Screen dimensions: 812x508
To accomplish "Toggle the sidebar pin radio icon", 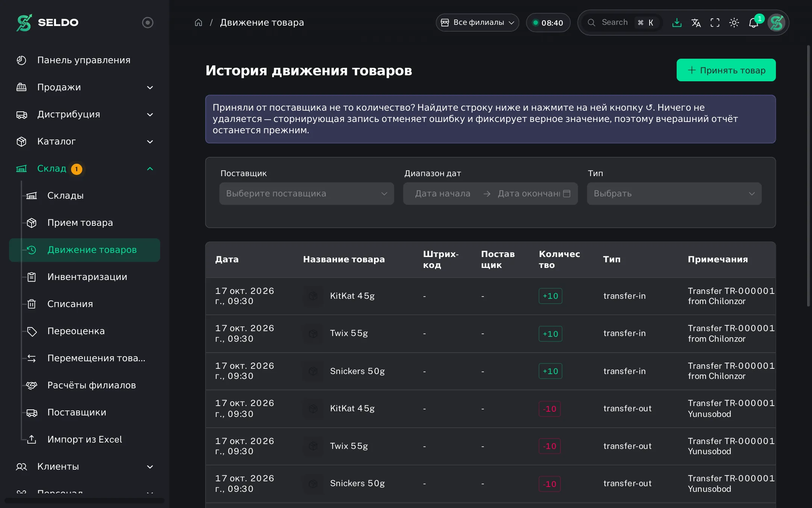I will click(148, 23).
